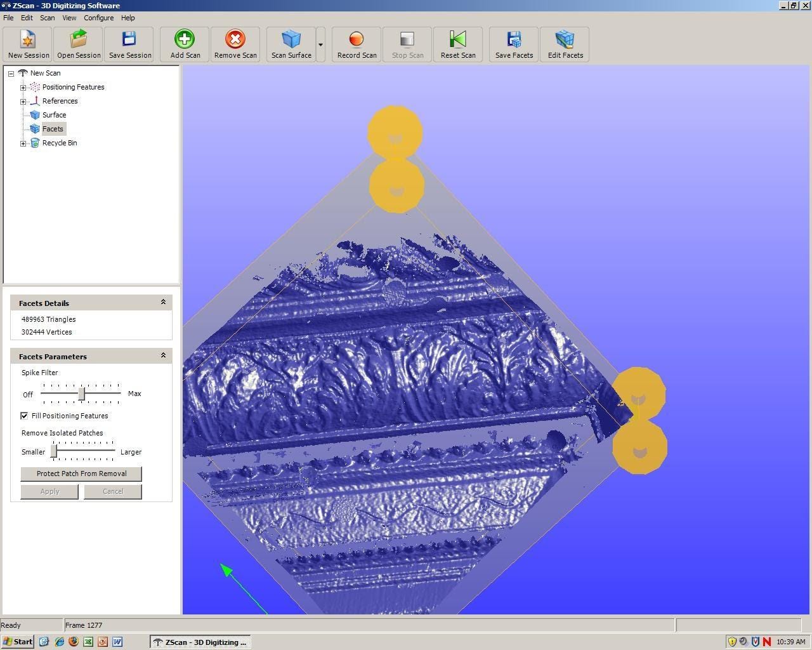
Task: Collapse the Facets Parameters panel
Action: [163, 355]
